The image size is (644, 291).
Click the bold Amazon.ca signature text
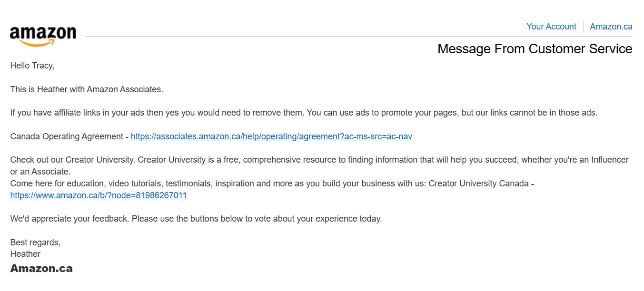[41, 269]
